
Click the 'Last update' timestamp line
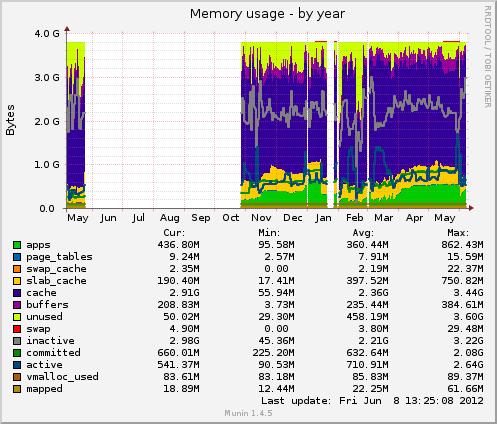(x=372, y=401)
